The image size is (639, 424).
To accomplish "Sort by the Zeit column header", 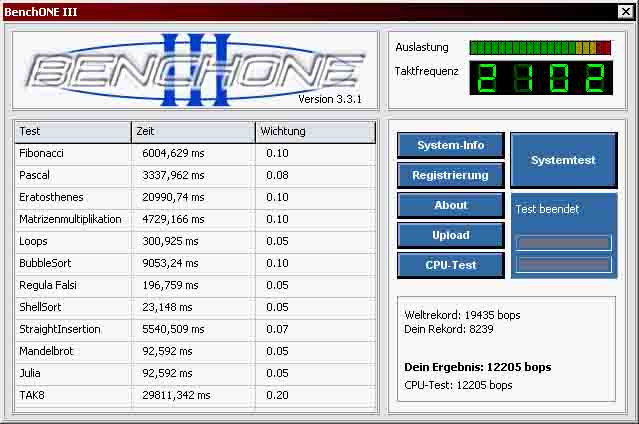I will pyautogui.click(x=193, y=132).
